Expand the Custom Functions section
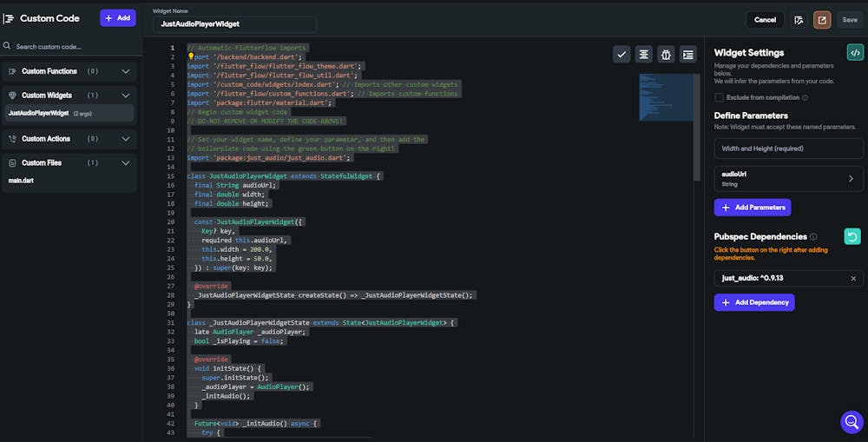Screen dimensions: 868x442 click(x=126, y=71)
